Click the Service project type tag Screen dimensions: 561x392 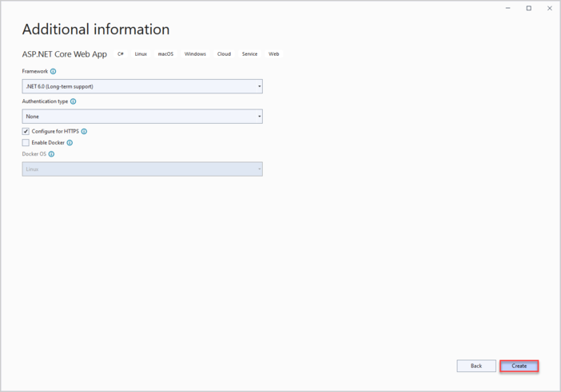[249, 54]
